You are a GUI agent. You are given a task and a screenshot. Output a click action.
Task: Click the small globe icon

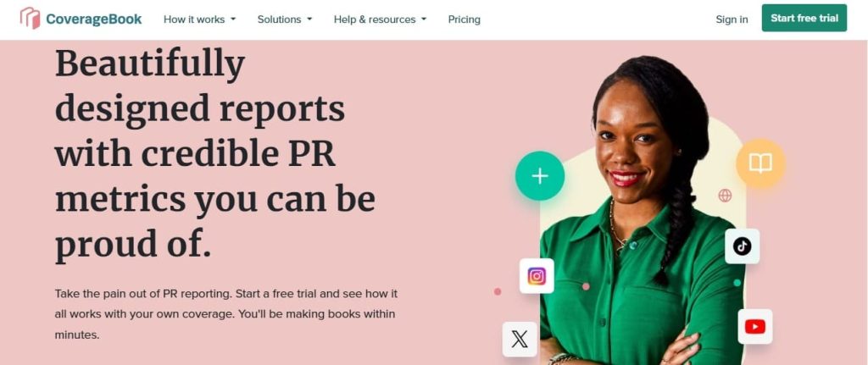[725, 196]
